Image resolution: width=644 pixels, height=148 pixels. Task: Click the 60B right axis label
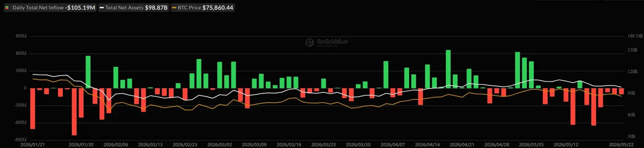[631, 115]
